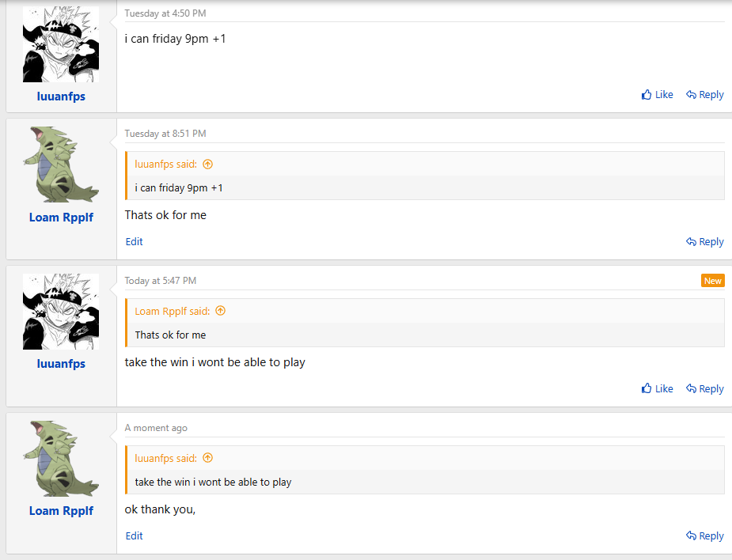Like the 'take the win' post
Image resolution: width=732 pixels, height=560 pixels.
[657, 389]
